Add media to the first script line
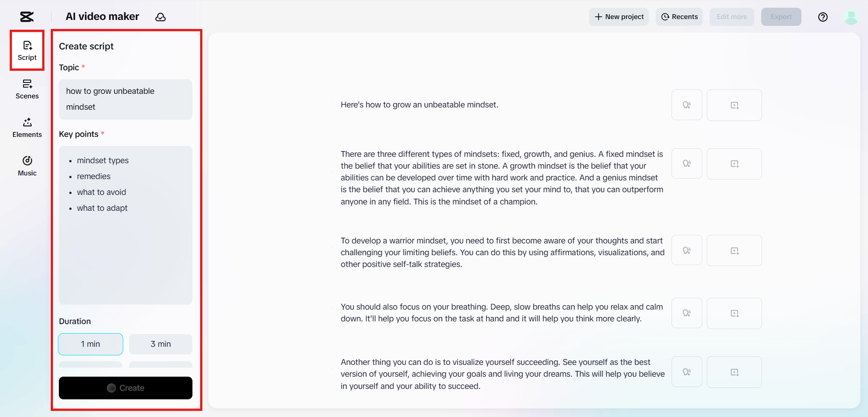868x417 pixels. tap(734, 105)
